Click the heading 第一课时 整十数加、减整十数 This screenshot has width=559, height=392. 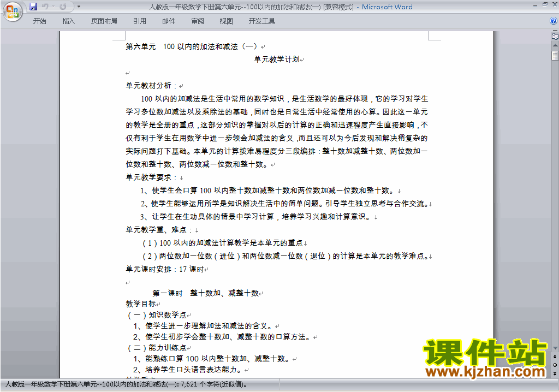(x=206, y=293)
